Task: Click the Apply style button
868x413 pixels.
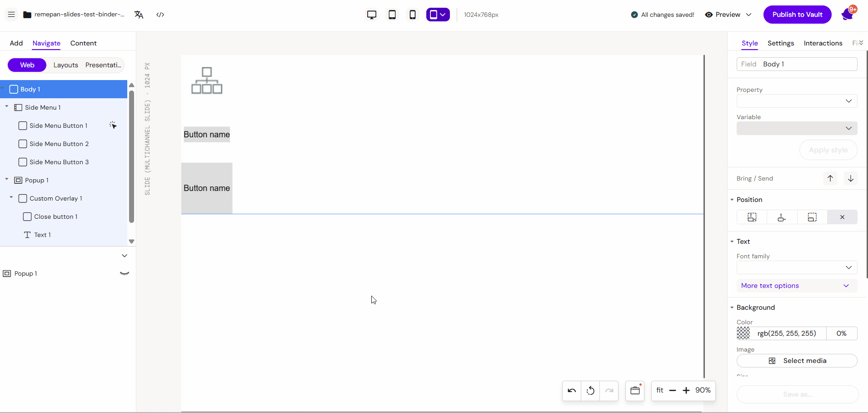Action: pos(828,150)
